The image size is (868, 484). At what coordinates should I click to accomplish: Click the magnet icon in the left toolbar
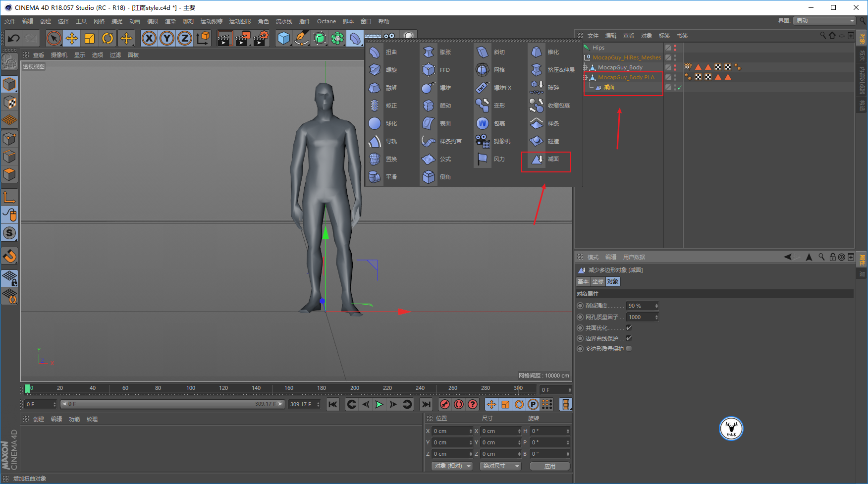click(x=9, y=256)
